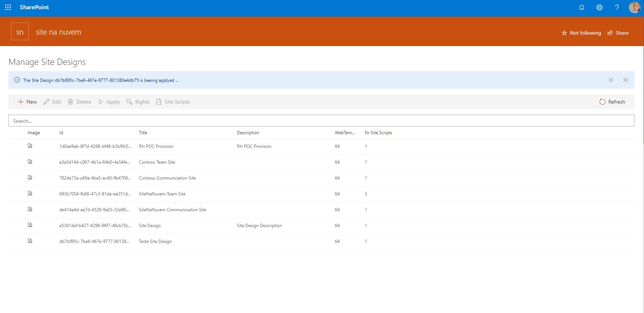The width and height of the screenshot is (644, 313).
Task: Click the RH POC Provision description cell
Action: click(x=254, y=146)
